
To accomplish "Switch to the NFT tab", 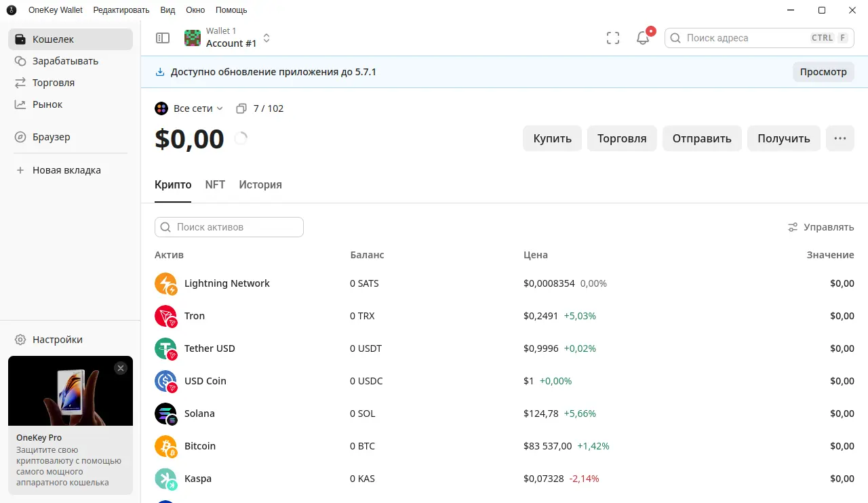I will coord(215,184).
